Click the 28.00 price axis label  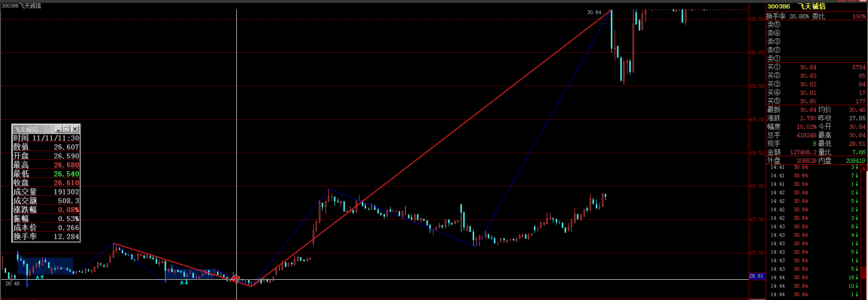pos(758,186)
